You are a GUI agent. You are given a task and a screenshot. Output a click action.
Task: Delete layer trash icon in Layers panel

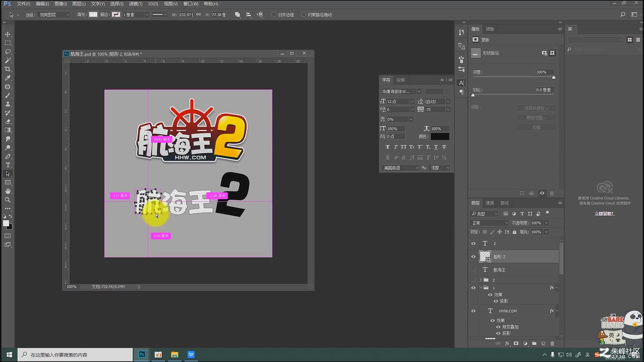[552, 344]
